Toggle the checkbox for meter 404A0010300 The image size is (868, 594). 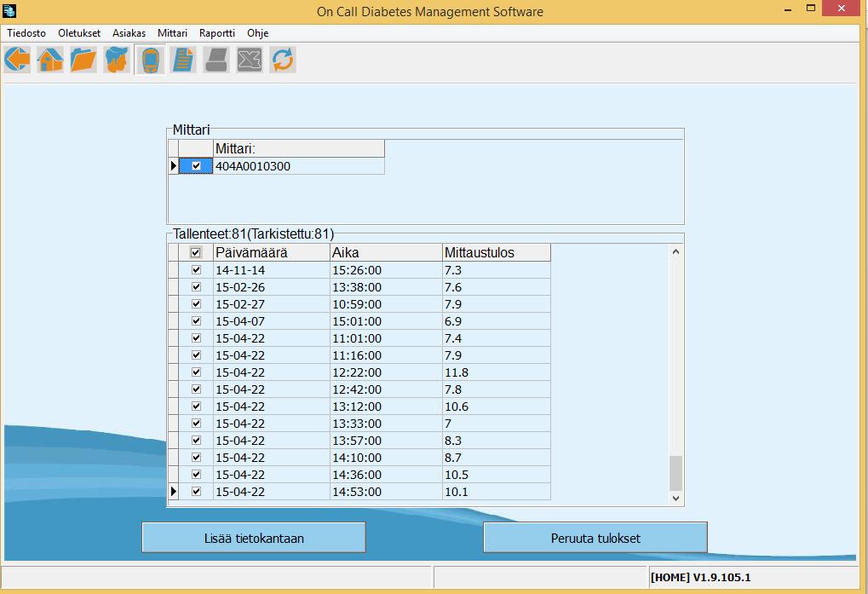pyautogui.click(x=196, y=165)
